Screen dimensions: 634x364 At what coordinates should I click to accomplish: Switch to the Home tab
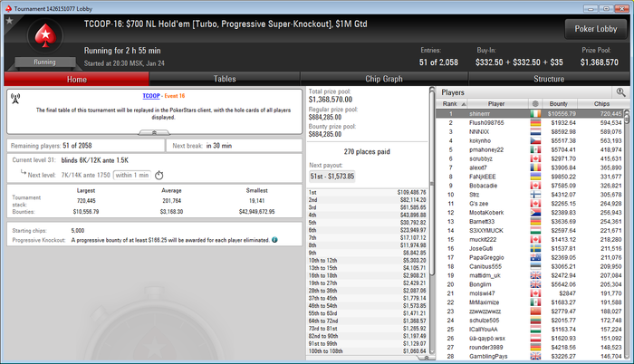coord(77,80)
